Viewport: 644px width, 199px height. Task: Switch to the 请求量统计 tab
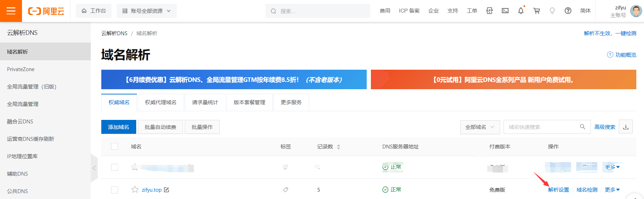click(x=205, y=102)
